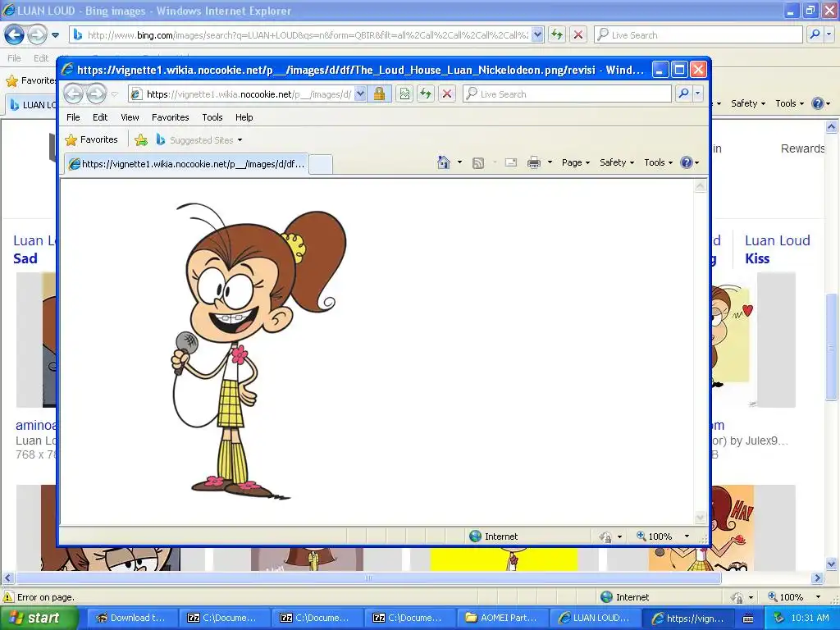Click the Safety menu in Bing window

click(748, 103)
